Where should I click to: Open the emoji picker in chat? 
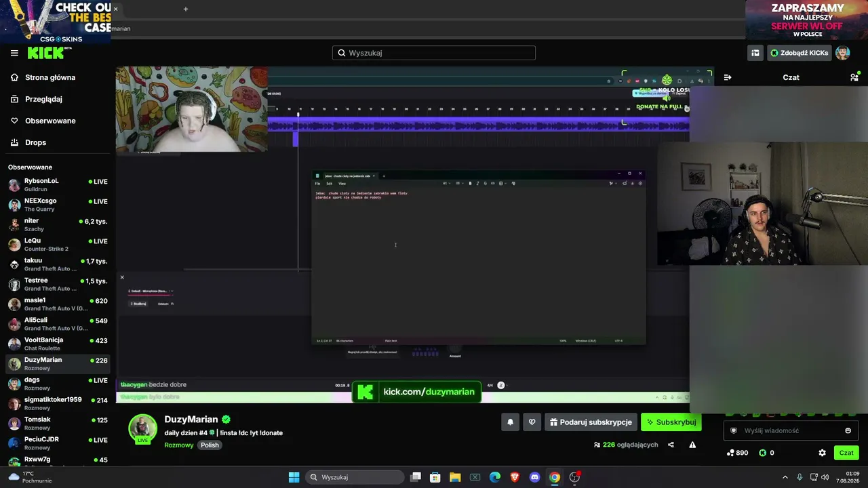pos(848,430)
